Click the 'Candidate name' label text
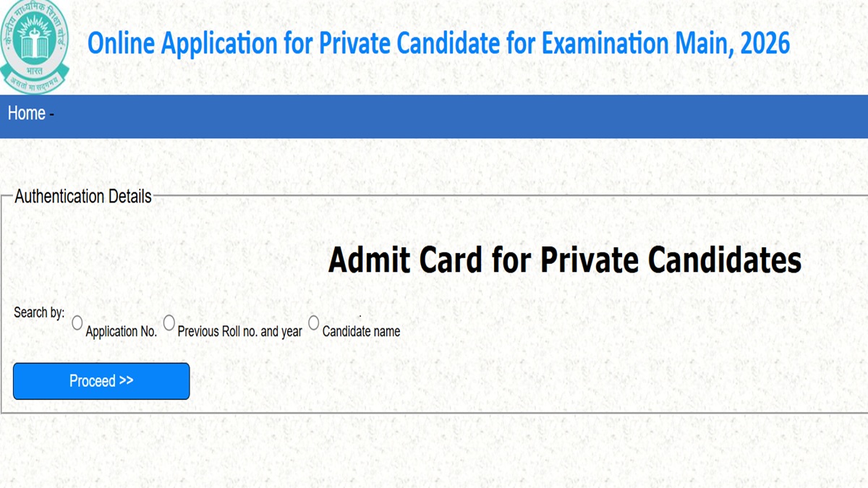This screenshot has height=488, width=868. [361, 332]
